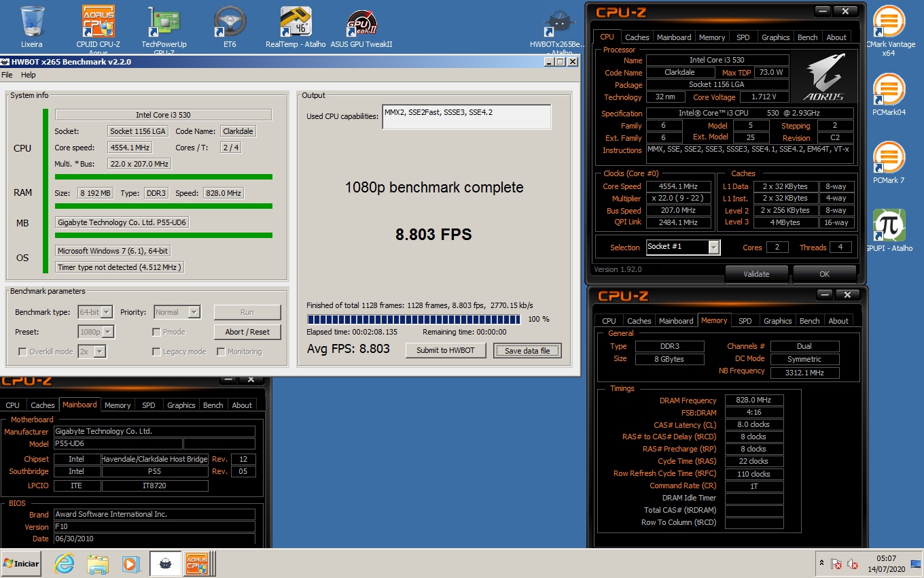Switch to HWBOT x265 taskbar item
This screenshot has height=578, width=924.
coord(165,564)
